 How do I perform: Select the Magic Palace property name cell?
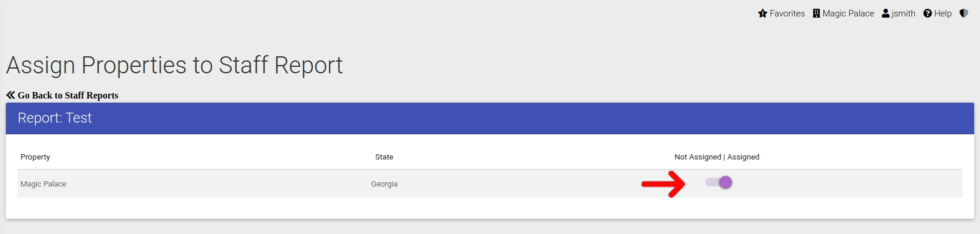[x=43, y=184]
